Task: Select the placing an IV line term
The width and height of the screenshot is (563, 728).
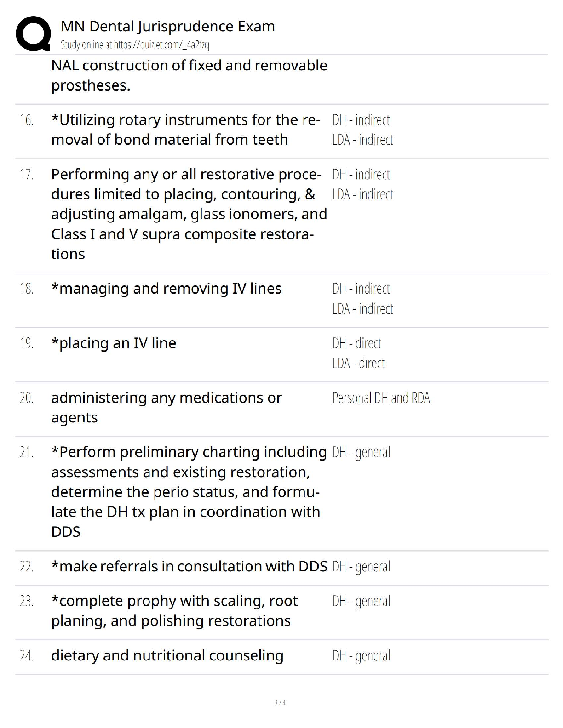Action: (114, 343)
